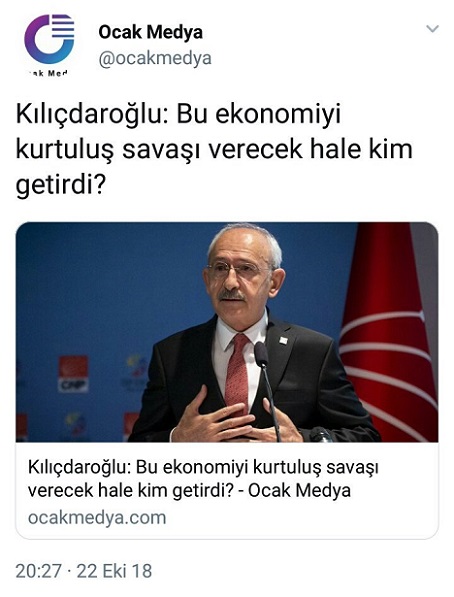Click 'getirdi?' at the end of the tweet
Viewport: 454px width, 597px height.
(60, 185)
